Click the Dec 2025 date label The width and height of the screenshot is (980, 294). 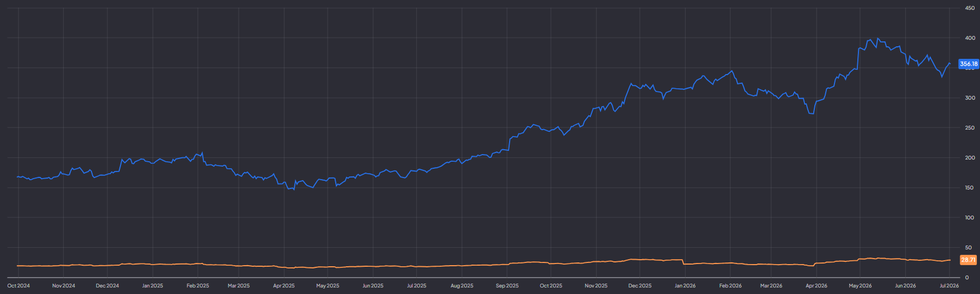pyautogui.click(x=640, y=286)
